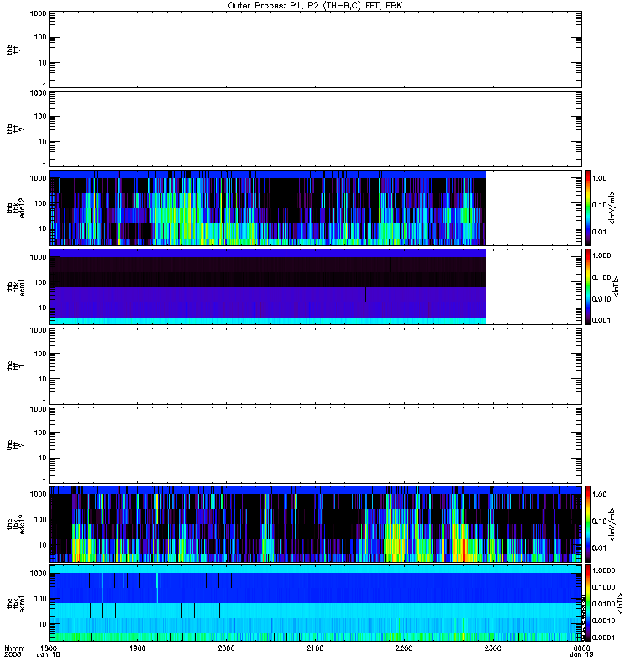Click the '1' y-axis tick of thc fft 1

pyautogui.click(x=45, y=402)
